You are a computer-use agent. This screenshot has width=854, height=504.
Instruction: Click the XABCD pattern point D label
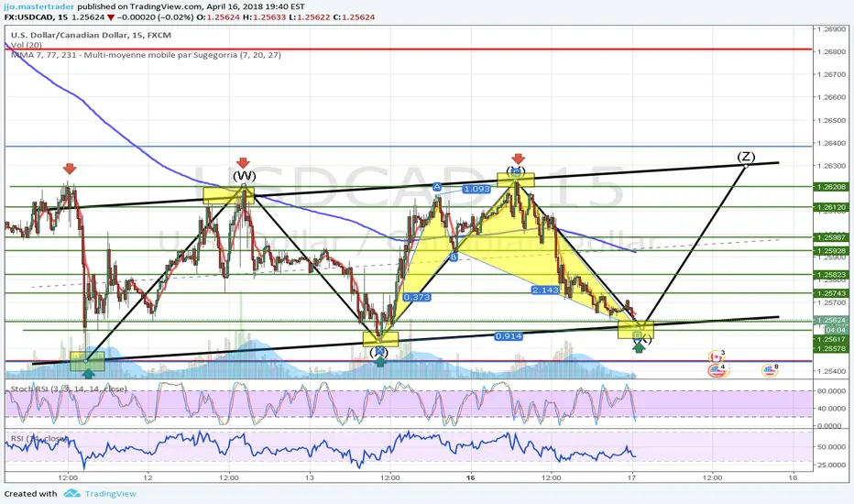click(636, 335)
